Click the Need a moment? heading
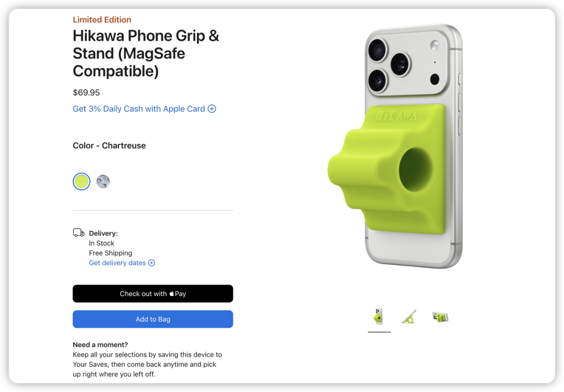This screenshot has width=564, height=392. pyautogui.click(x=100, y=345)
